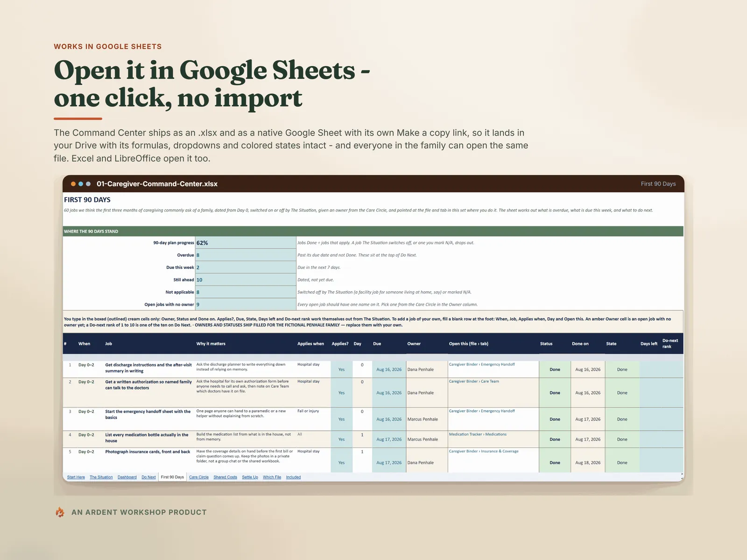Image resolution: width=747 pixels, height=560 pixels.
Task: Click the Applies when column header
Action: (310, 343)
